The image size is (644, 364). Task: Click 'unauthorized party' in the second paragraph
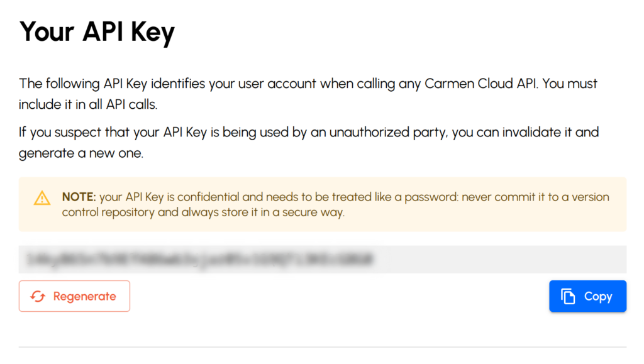pos(387,132)
